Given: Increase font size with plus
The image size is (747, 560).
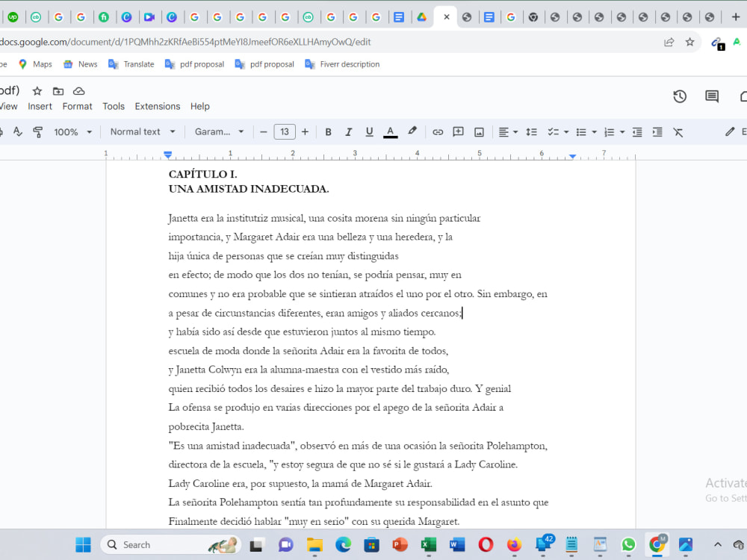Looking at the screenshot, I should [305, 132].
